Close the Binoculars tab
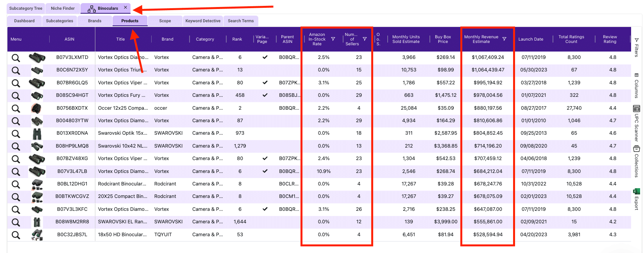 coord(125,7)
